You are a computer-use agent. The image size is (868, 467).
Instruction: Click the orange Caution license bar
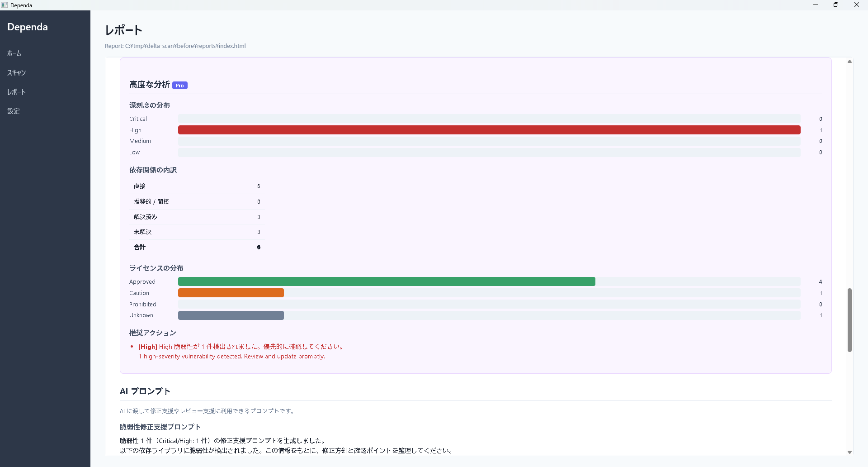(231, 293)
